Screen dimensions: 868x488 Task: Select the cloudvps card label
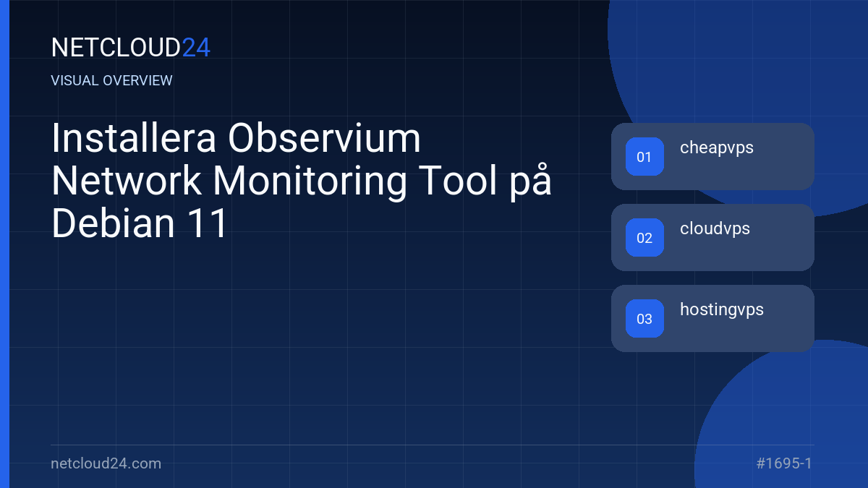pyautogui.click(x=715, y=229)
